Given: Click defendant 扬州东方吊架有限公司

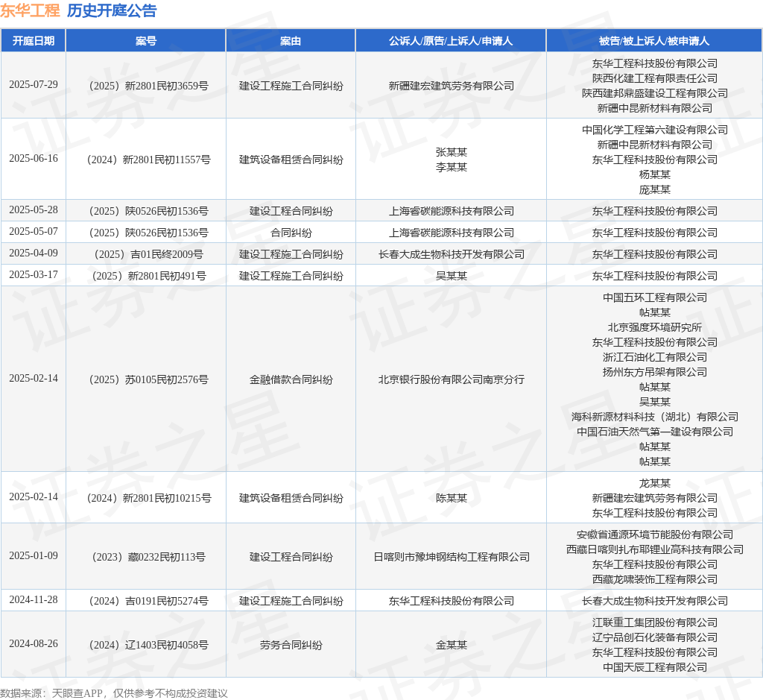Looking at the screenshot, I should (x=654, y=372).
